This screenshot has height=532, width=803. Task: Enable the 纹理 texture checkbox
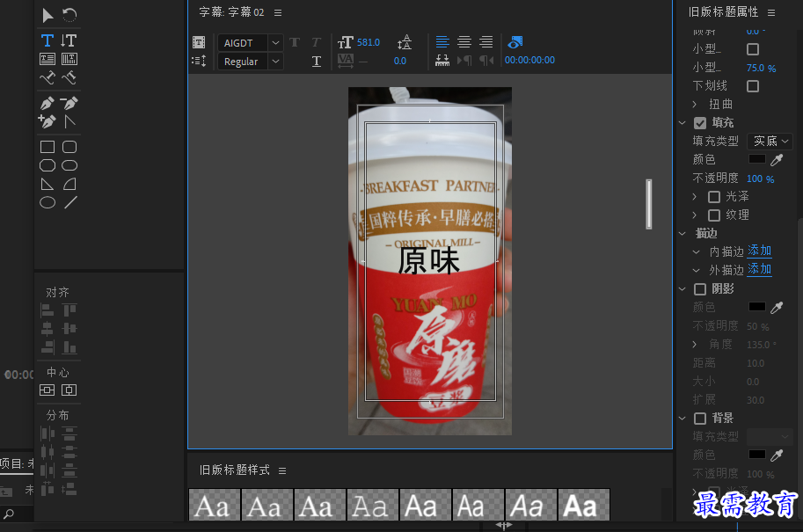714,215
